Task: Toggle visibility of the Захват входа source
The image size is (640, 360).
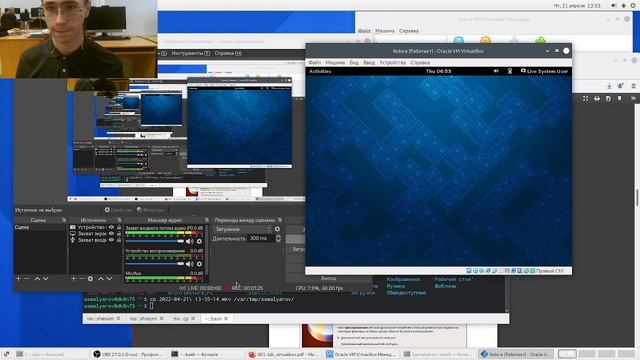Action: pos(111,240)
